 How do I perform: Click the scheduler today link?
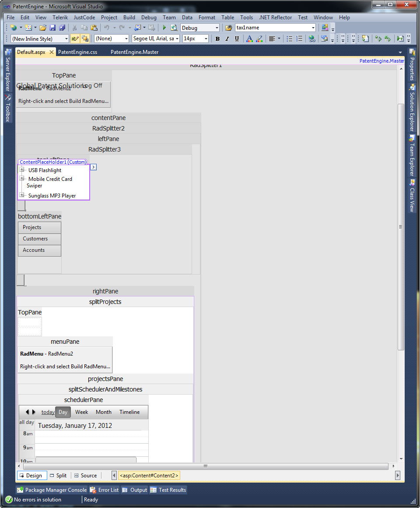click(x=48, y=412)
